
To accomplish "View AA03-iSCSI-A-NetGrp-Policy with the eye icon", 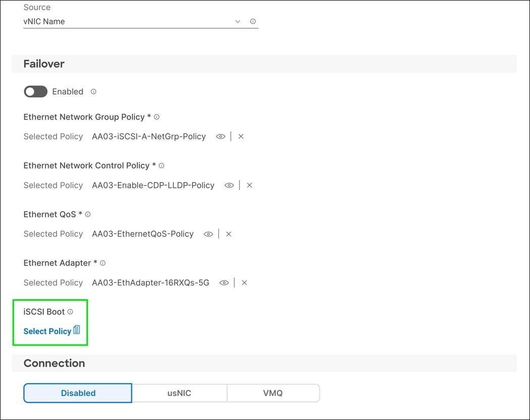I will pyautogui.click(x=221, y=136).
